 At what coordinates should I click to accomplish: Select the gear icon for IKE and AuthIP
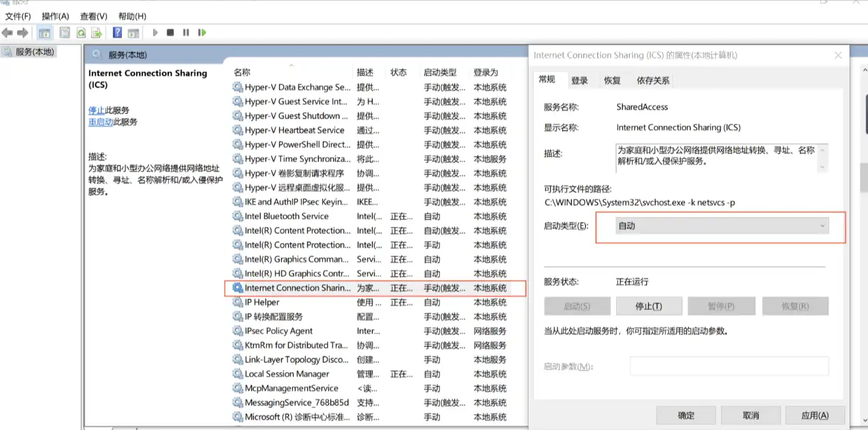pos(238,202)
